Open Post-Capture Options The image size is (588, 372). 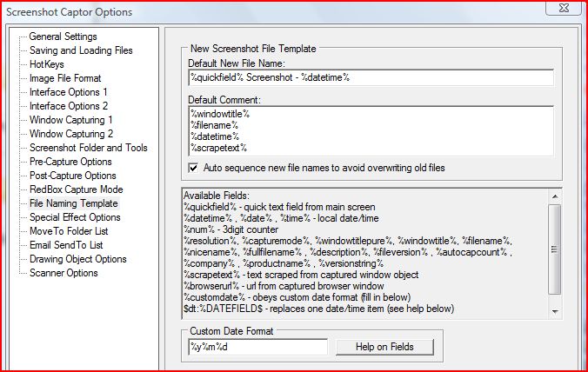[x=73, y=176]
